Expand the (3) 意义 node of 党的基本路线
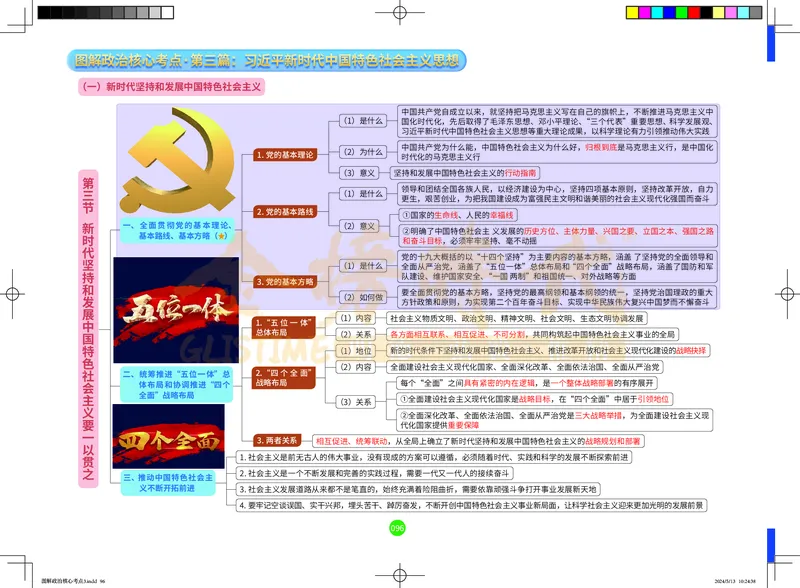This screenshot has height=588, width=800. [360, 173]
